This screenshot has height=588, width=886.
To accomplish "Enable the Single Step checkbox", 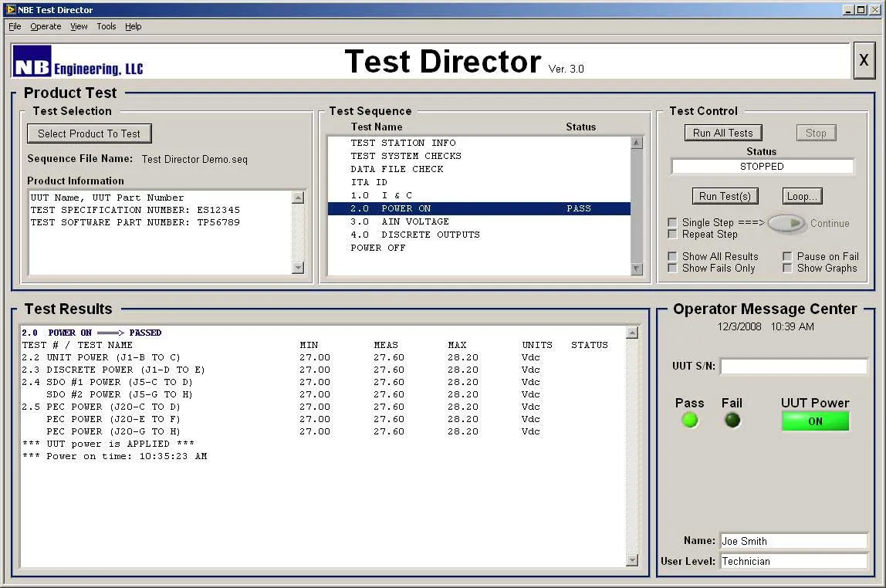I will [673, 223].
